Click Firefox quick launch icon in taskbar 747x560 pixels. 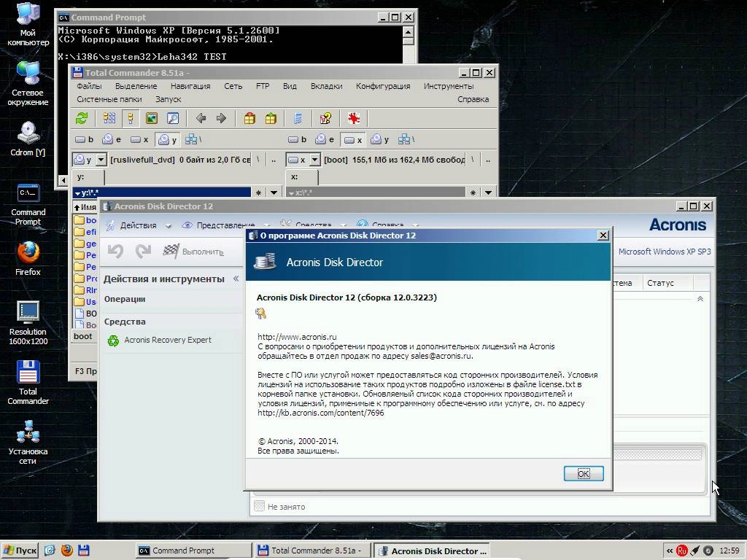66,551
